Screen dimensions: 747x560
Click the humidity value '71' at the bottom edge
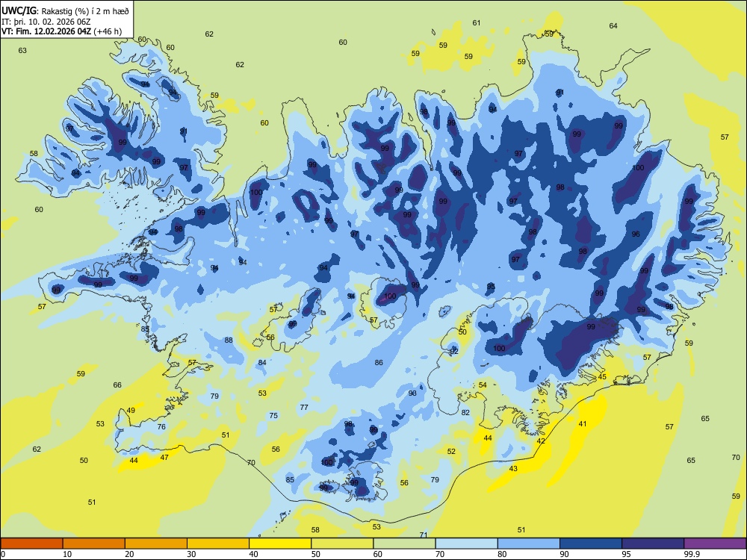coord(424,535)
